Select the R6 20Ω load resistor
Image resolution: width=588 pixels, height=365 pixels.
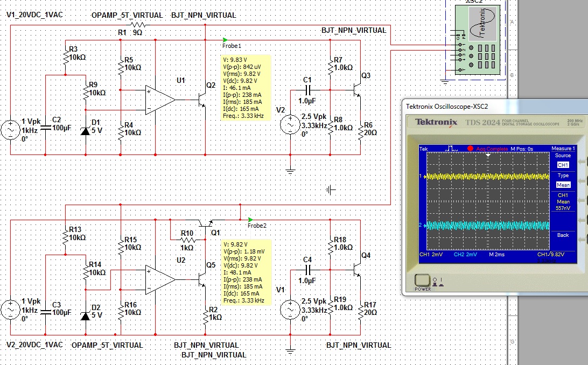360,132
